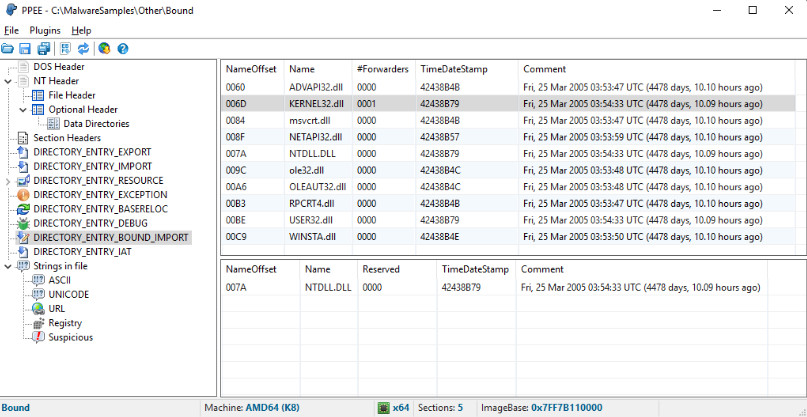
Task: Select the NETAPI32.dll entry
Action: point(315,137)
